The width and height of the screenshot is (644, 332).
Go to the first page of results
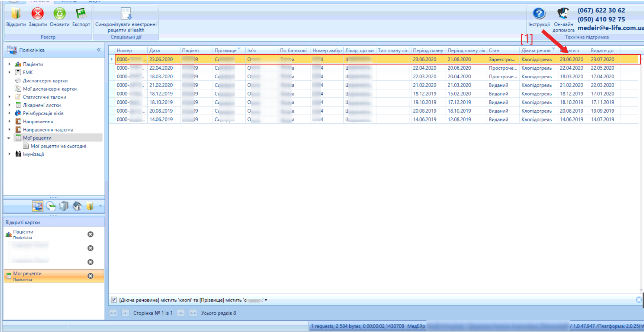[113, 313]
